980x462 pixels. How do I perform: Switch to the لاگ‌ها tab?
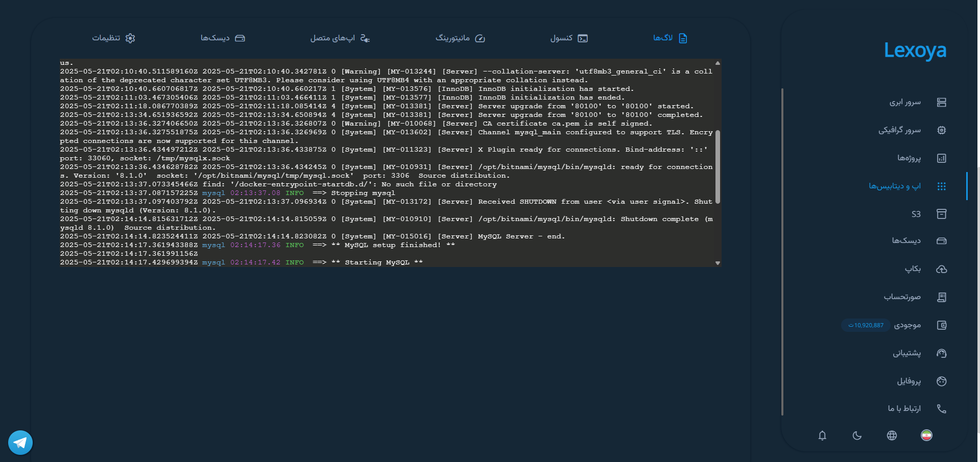tap(671, 38)
